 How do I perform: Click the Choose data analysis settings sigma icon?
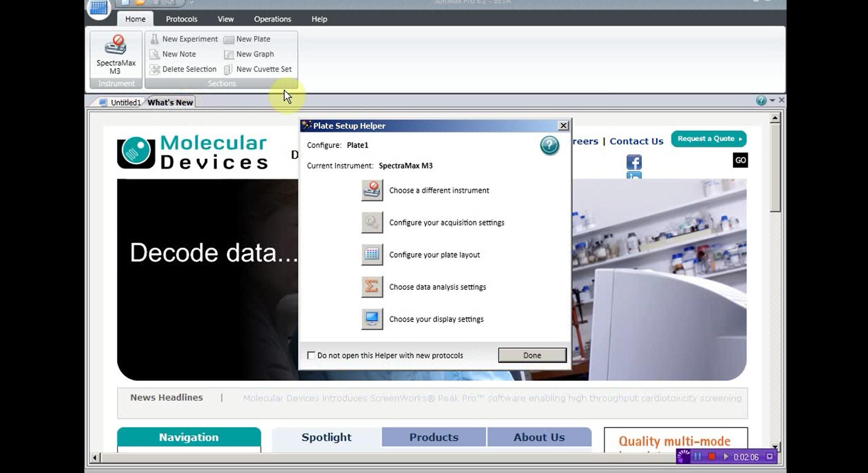coord(372,287)
